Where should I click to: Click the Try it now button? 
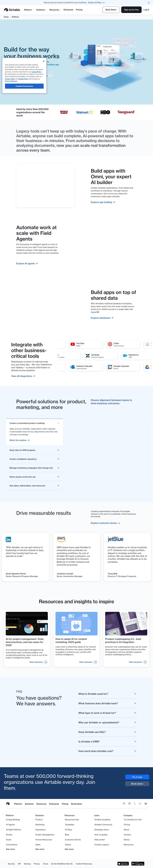137,777
